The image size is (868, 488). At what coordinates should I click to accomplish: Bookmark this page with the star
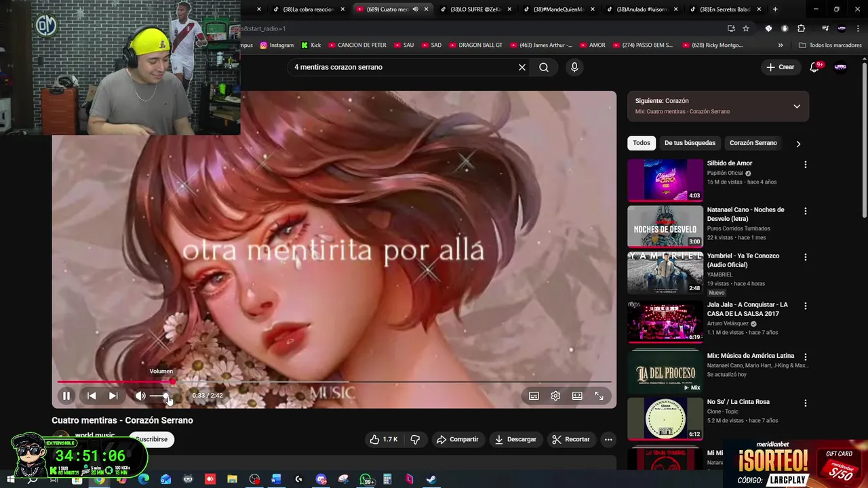click(746, 28)
